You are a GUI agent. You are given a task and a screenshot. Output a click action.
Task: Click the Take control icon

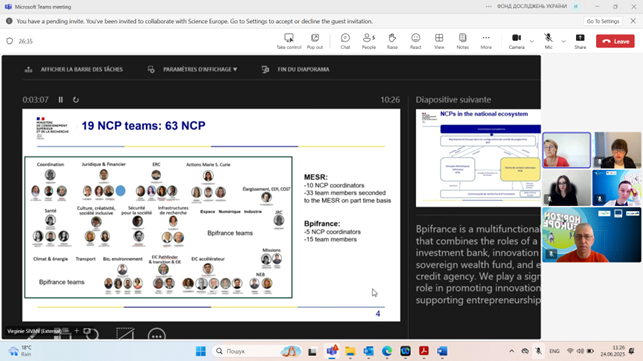[289, 41]
